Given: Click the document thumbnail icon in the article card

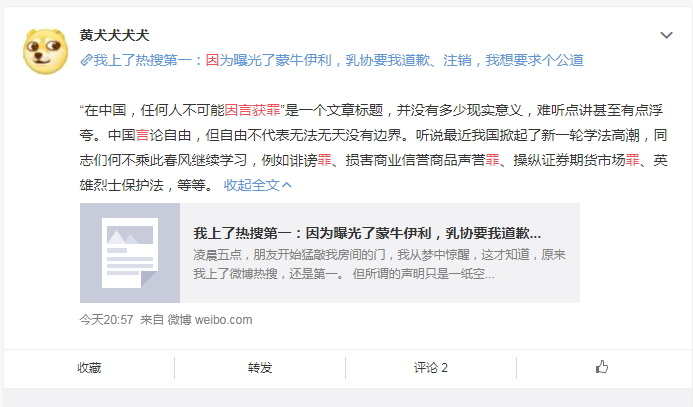Looking at the screenshot, I should [x=130, y=253].
